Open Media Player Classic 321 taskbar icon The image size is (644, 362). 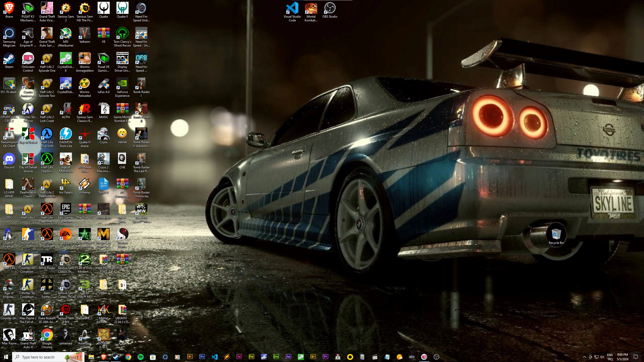(375, 357)
